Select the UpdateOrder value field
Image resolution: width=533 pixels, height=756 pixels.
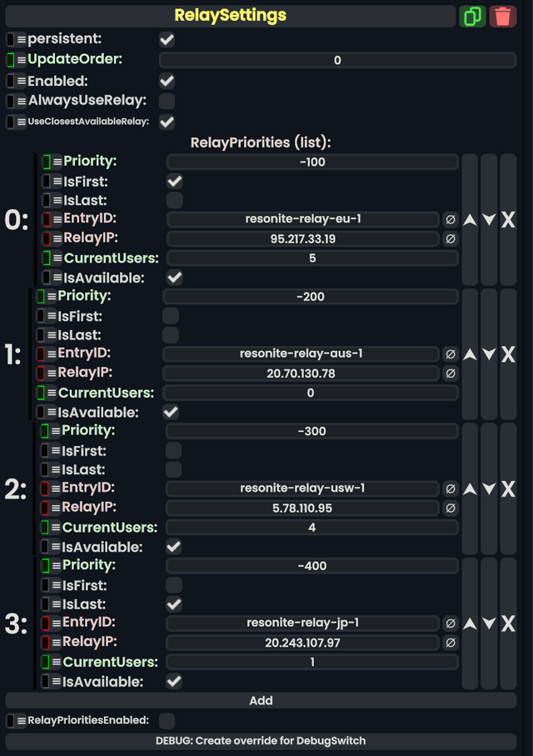pyautogui.click(x=336, y=59)
